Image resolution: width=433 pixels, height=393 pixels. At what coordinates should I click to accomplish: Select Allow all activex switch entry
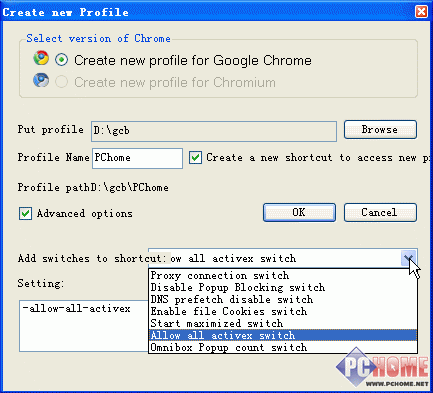click(283, 335)
